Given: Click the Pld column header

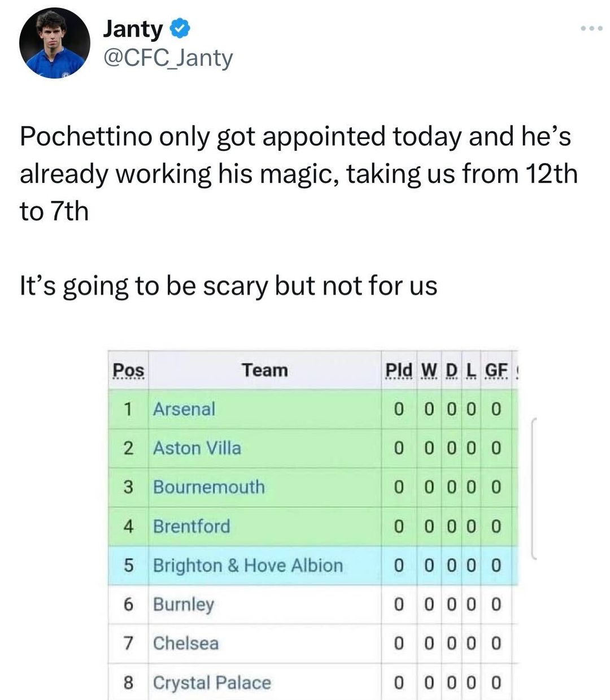Looking at the screenshot, I should pos(398,370).
